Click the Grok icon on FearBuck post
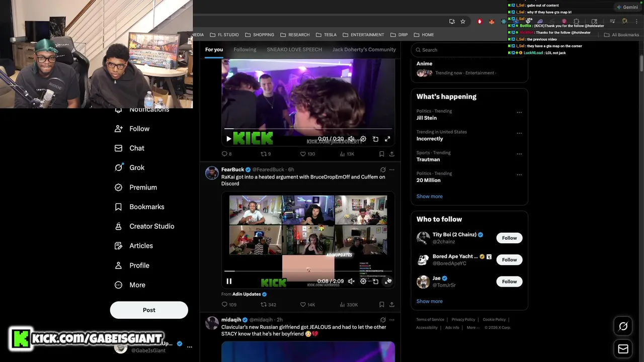Viewport: 644px width, 362px height. pos(383,170)
